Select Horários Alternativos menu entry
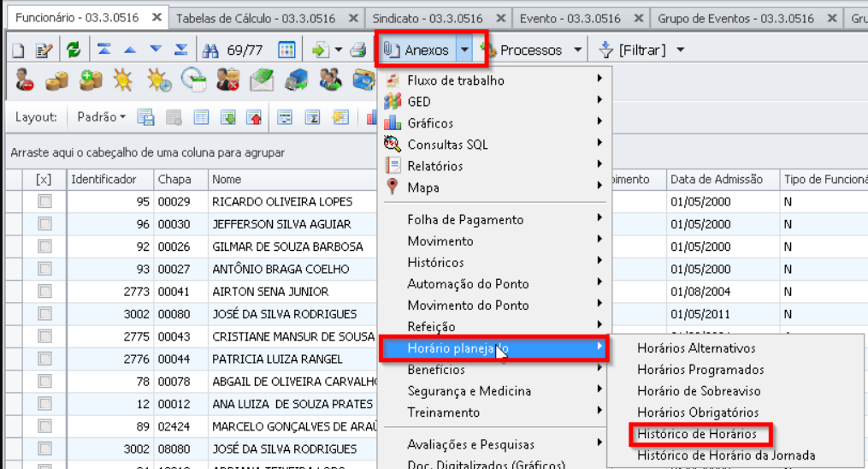The height and width of the screenshot is (469, 868). point(696,347)
